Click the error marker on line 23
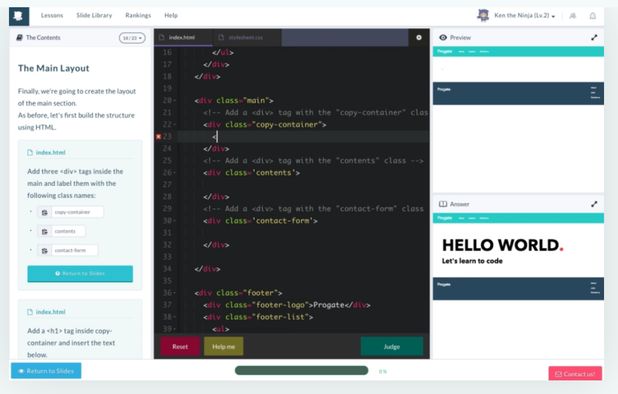618x394 pixels. point(158,136)
